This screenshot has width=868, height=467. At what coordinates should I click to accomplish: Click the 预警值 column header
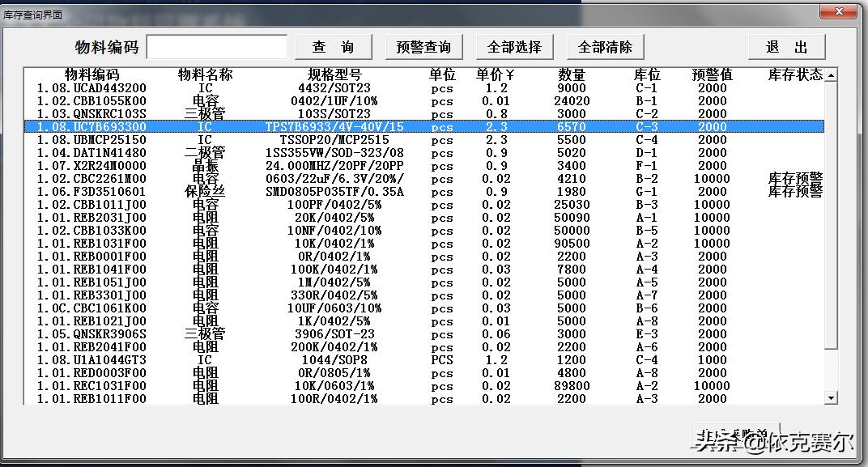(713, 74)
